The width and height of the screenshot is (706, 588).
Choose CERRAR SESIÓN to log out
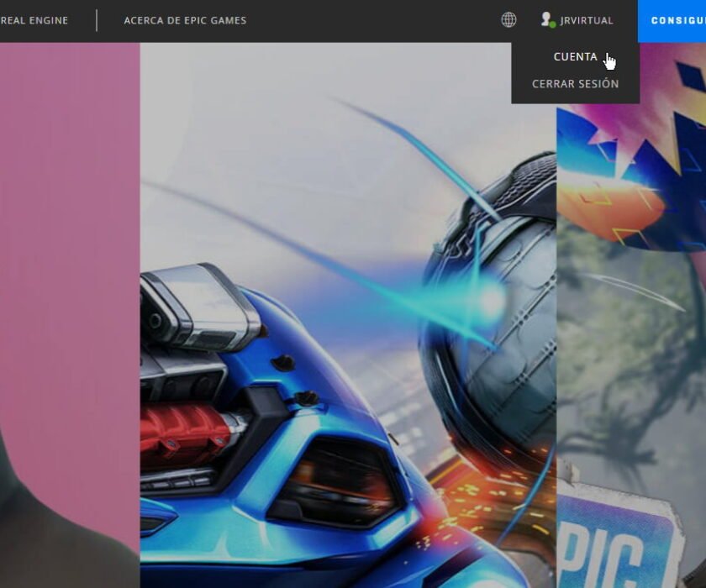click(576, 84)
